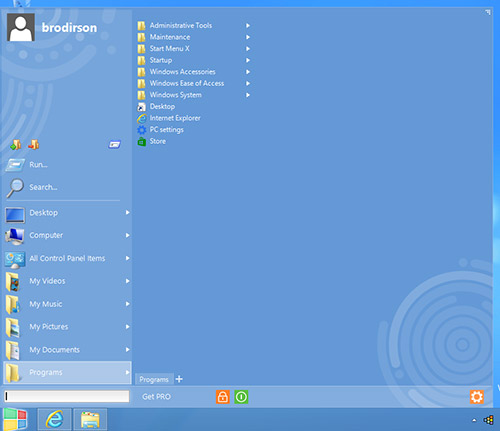Image resolution: width=500 pixels, height=431 pixels.
Task: Open options with the orange gear icon
Action: 477,397
